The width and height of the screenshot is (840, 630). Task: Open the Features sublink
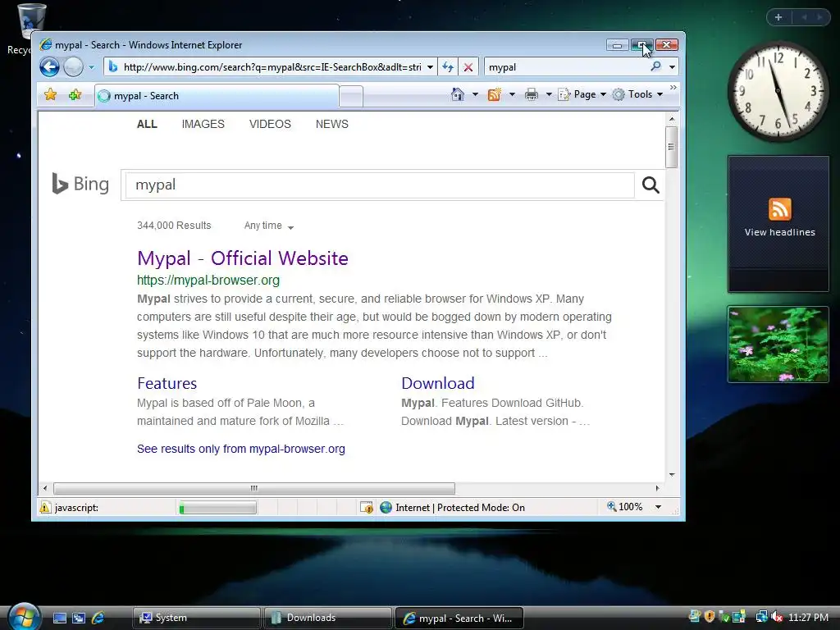167,384
